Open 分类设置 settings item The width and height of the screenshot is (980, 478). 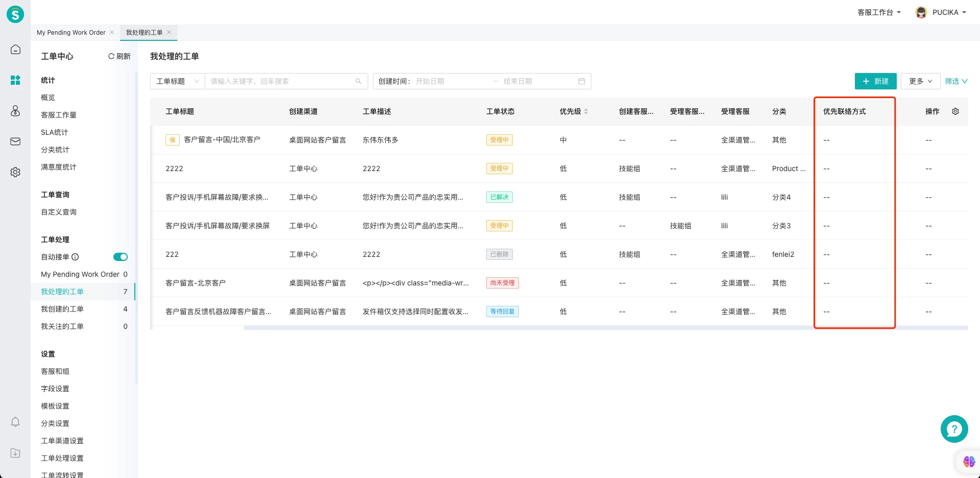[x=55, y=423]
